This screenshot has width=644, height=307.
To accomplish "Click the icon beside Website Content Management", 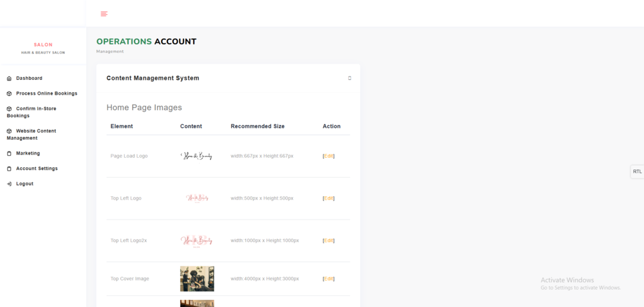I will pyautogui.click(x=9, y=131).
